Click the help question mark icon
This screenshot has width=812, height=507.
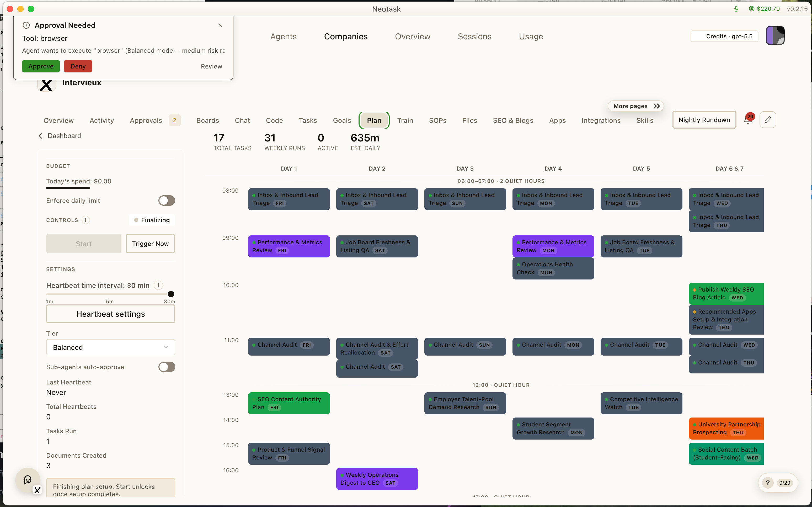point(768,483)
